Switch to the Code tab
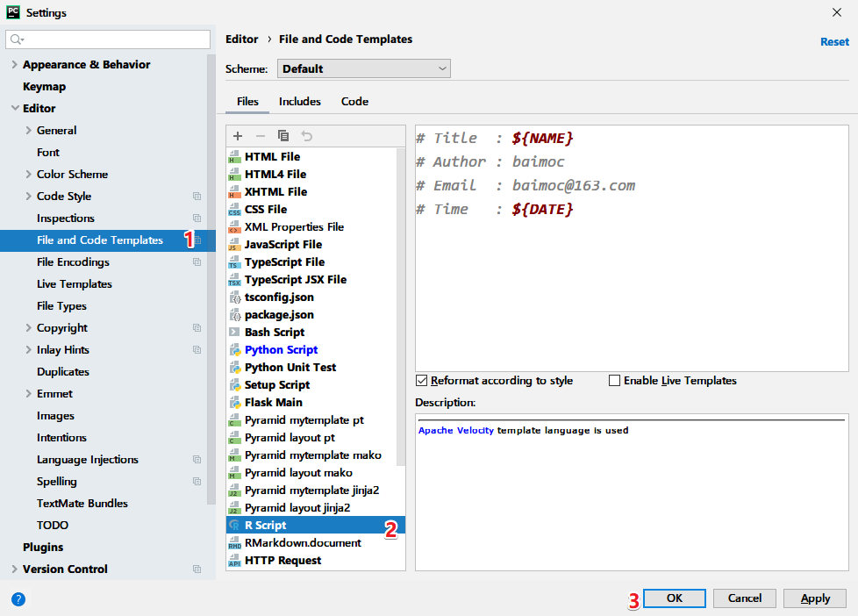This screenshot has height=616, width=858. 354,101
